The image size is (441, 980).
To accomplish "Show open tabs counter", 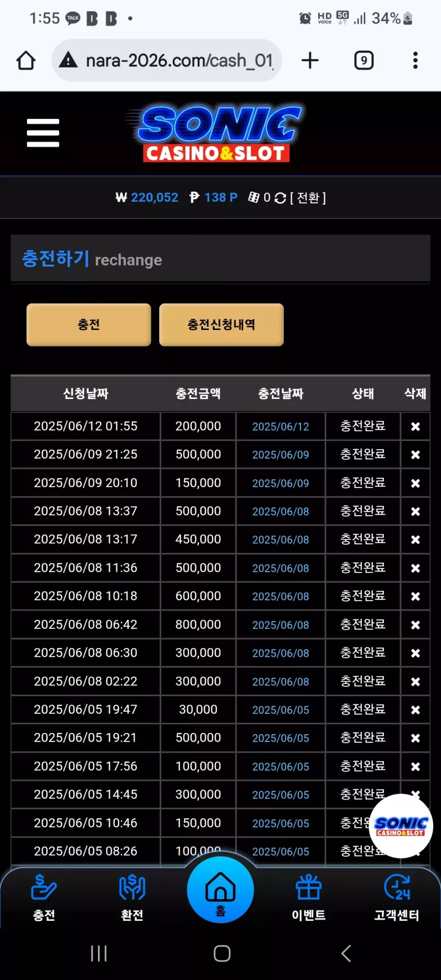I will click(364, 61).
